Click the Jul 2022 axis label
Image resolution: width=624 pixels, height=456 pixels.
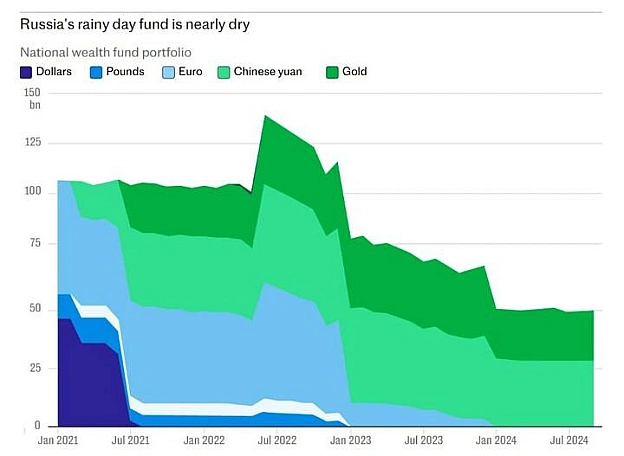coord(277,440)
